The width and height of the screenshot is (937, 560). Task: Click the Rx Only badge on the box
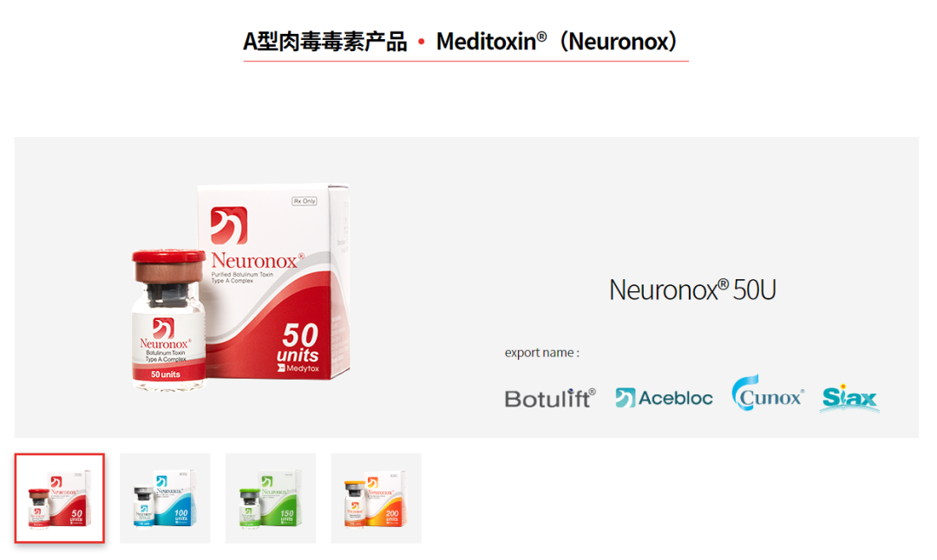pyautogui.click(x=305, y=201)
